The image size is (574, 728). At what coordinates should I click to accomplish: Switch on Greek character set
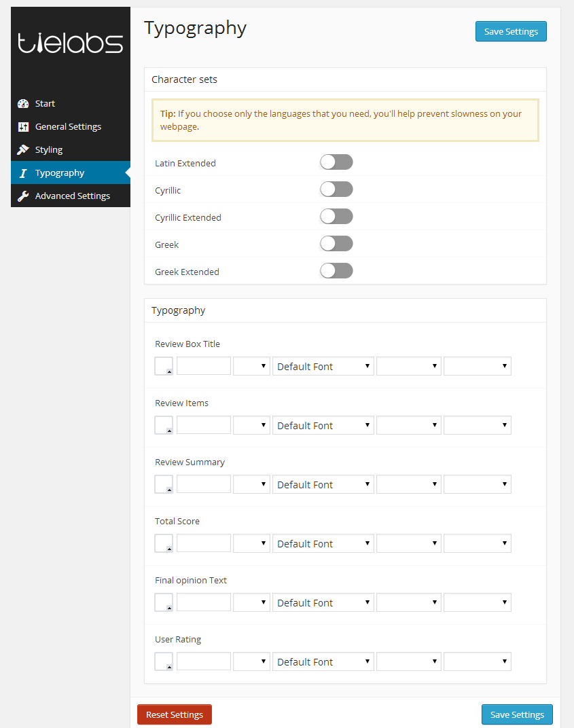(x=336, y=243)
